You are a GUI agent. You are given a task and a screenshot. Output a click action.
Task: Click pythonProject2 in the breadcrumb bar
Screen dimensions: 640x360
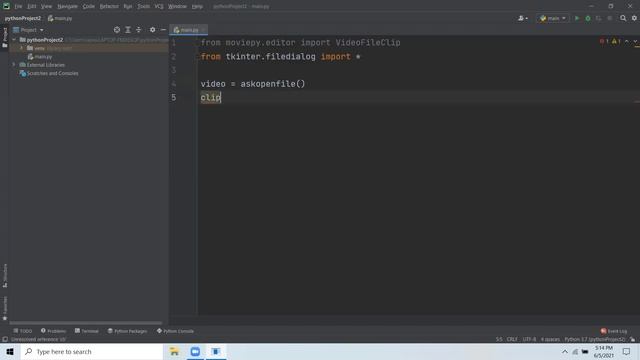pyautogui.click(x=23, y=18)
